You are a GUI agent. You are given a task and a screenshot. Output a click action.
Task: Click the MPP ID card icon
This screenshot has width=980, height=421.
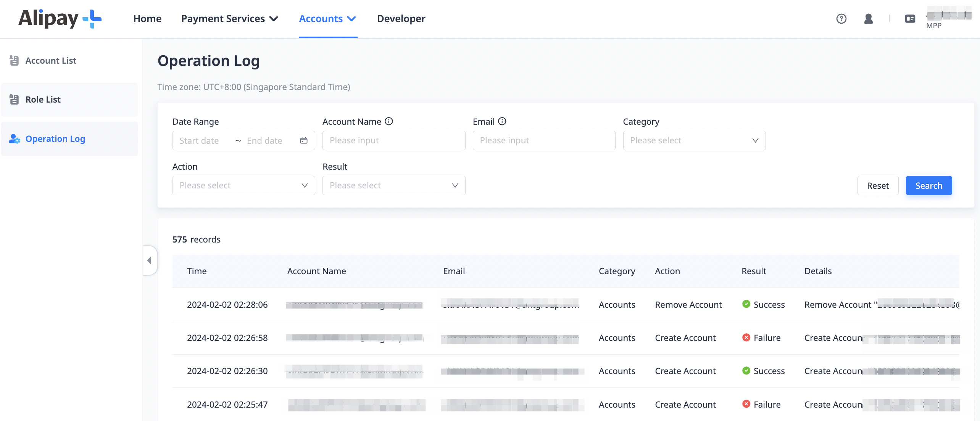pyautogui.click(x=910, y=19)
